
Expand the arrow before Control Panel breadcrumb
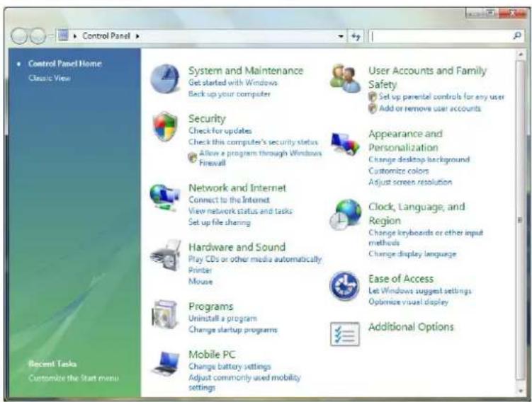pyautogui.click(x=75, y=36)
